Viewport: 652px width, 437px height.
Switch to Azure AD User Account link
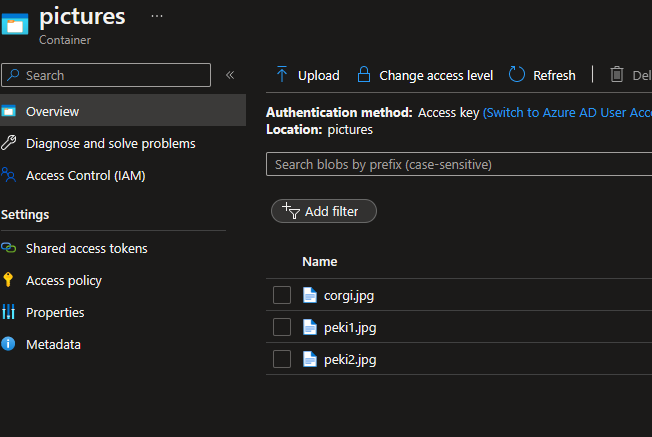click(567, 112)
